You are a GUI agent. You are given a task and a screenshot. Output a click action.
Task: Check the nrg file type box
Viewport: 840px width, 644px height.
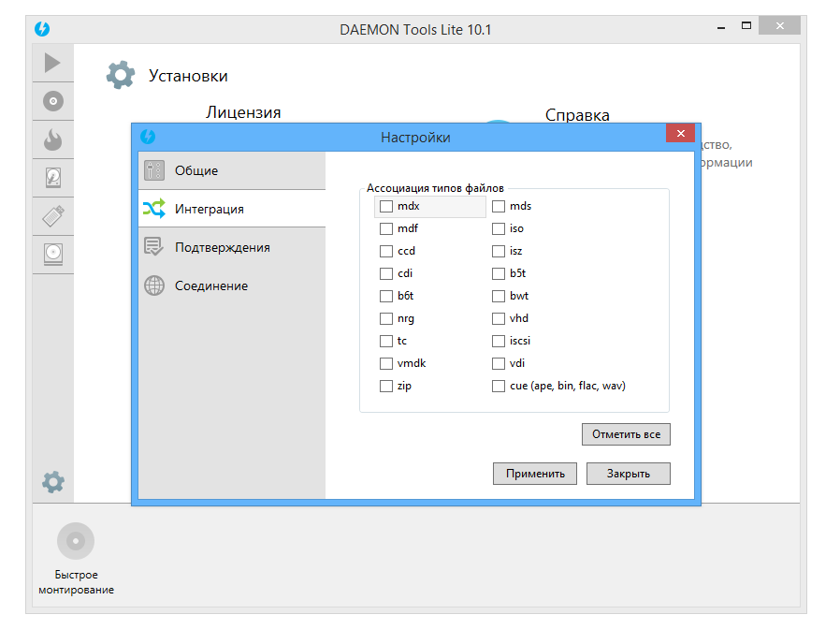386,319
